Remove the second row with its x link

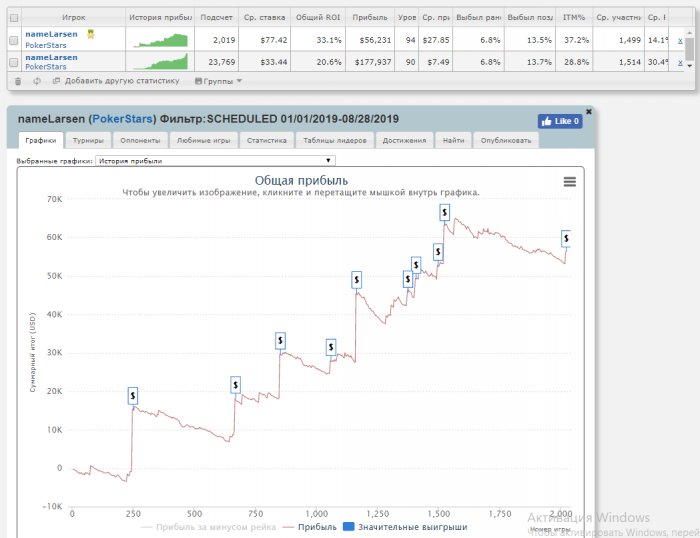click(x=680, y=63)
